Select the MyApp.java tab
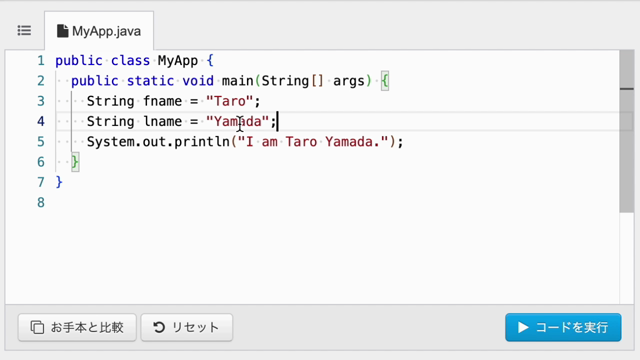 point(99,31)
